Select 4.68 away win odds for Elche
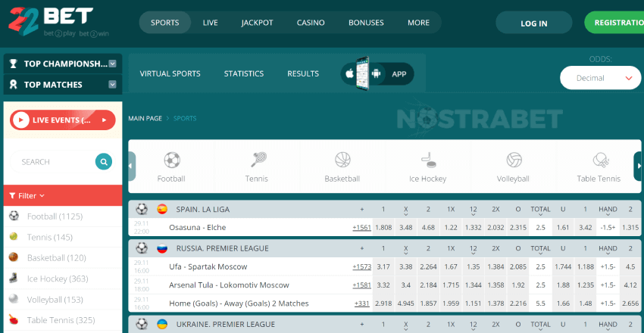Image resolution: width=644 pixels, height=333 pixels. click(x=428, y=227)
